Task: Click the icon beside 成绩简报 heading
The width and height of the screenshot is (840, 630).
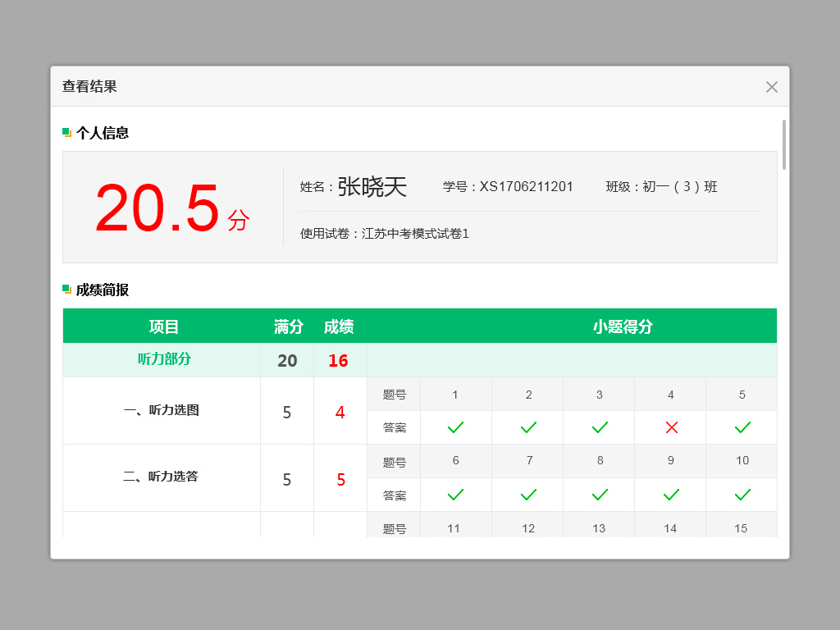Action: pyautogui.click(x=67, y=290)
